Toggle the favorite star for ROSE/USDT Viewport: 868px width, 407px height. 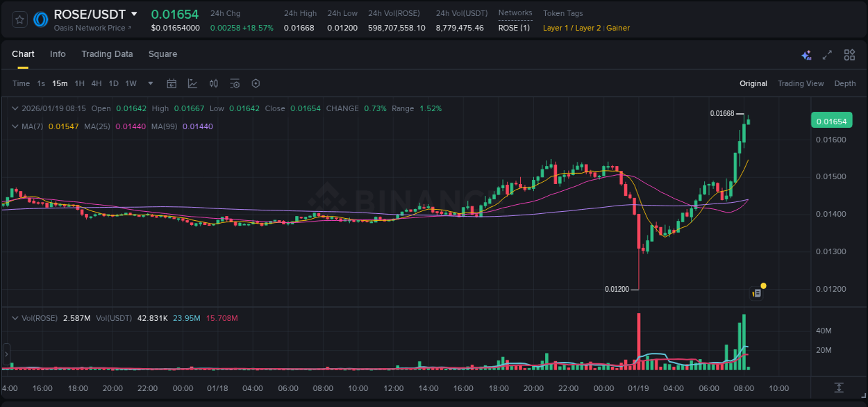19,19
